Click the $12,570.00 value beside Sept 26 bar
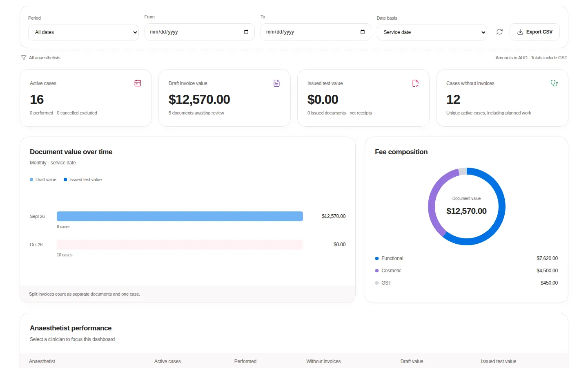The height and width of the screenshot is (368, 588). 334,216
